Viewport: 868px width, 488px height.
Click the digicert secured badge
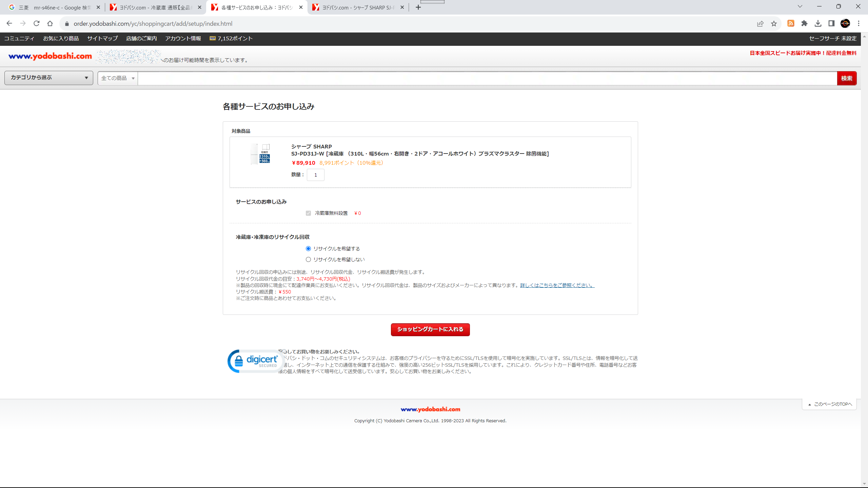(255, 361)
